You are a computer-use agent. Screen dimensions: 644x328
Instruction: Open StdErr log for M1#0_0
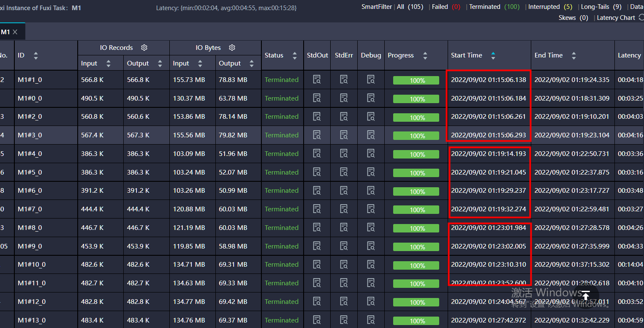click(x=344, y=98)
